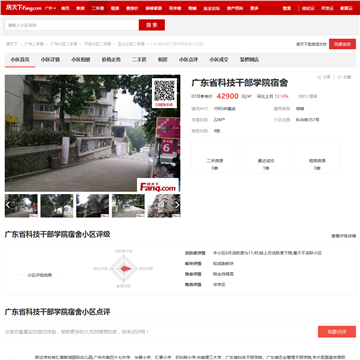Open the 广州二手房 breadcrumb
The height and width of the screenshot is (360, 360).
tap(34, 44)
